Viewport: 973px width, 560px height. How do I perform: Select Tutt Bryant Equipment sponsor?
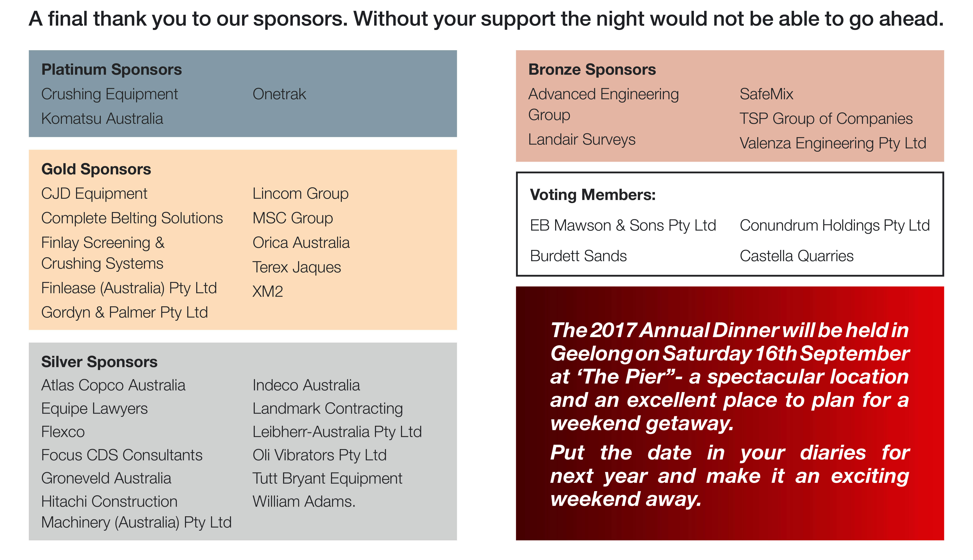(x=327, y=478)
